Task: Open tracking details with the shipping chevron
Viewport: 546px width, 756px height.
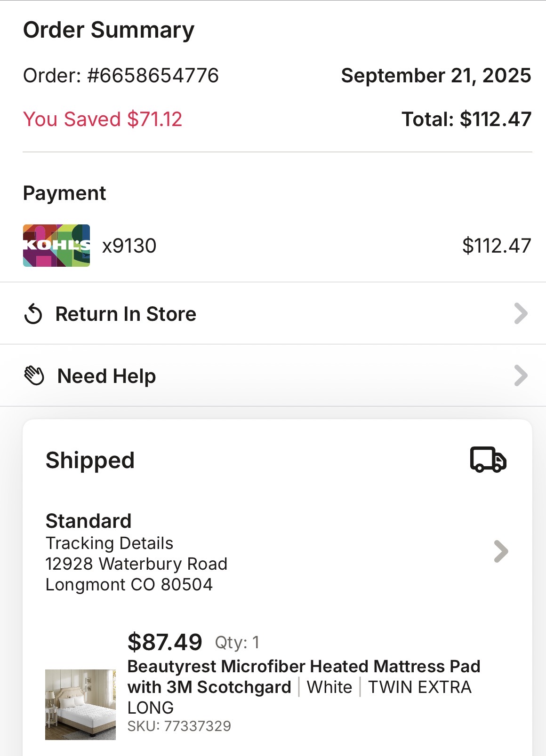Action: (501, 551)
